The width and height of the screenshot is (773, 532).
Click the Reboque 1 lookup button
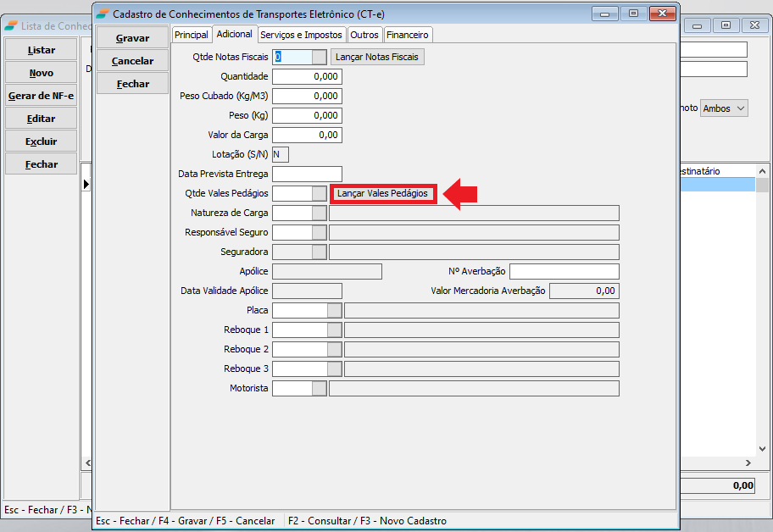[x=334, y=330]
